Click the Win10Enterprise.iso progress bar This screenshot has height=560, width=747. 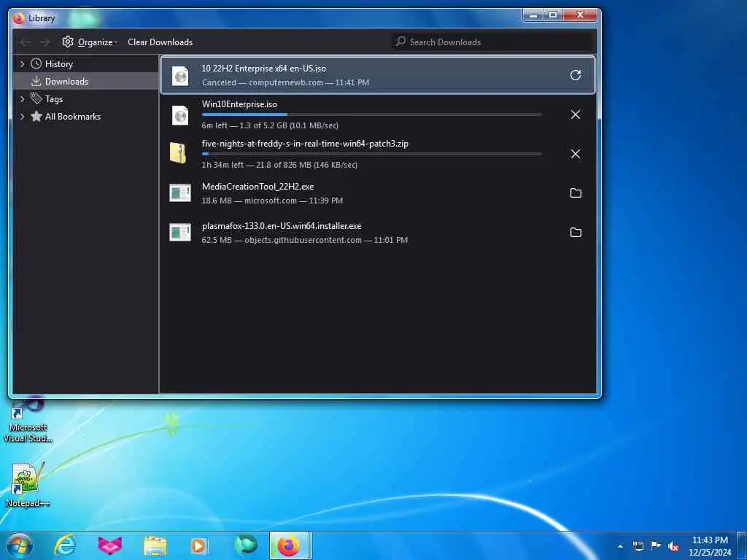pyautogui.click(x=371, y=114)
